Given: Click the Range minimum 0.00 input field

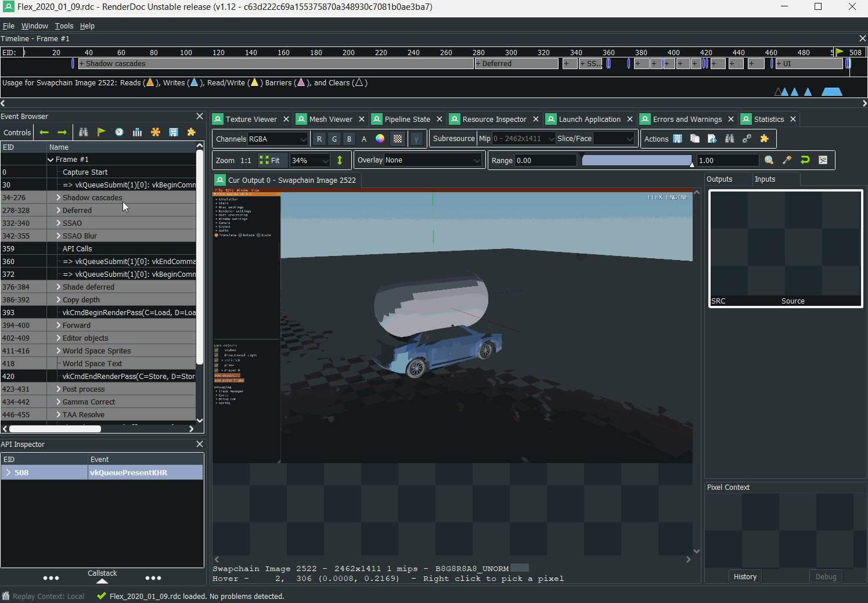Looking at the screenshot, I should (545, 160).
